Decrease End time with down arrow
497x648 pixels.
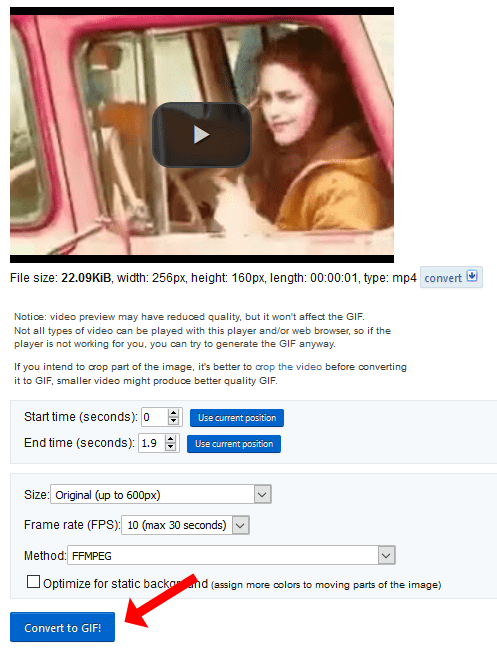point(170,447)
